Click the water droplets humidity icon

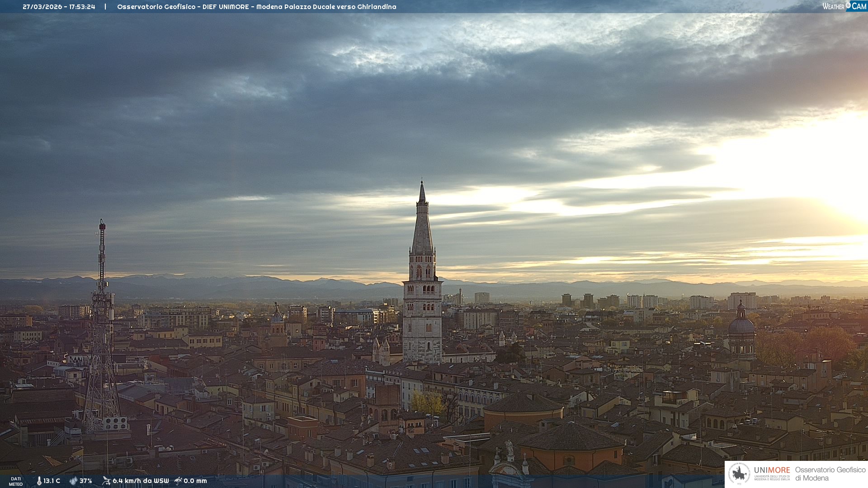(x=73, y=481)
